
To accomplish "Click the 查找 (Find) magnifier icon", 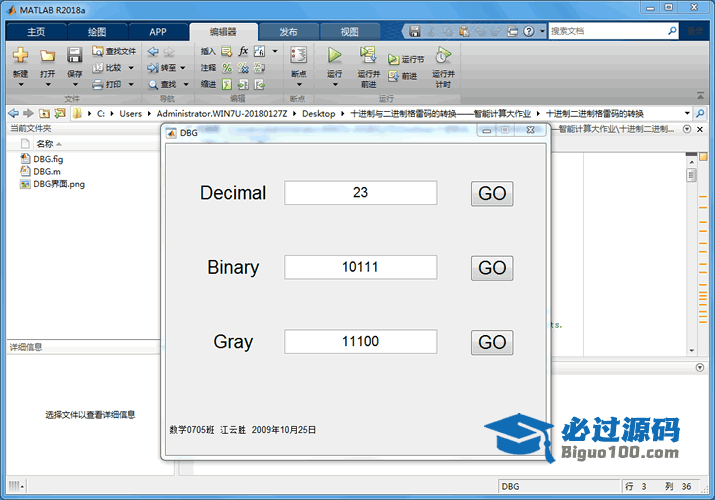I will point(153,85).
